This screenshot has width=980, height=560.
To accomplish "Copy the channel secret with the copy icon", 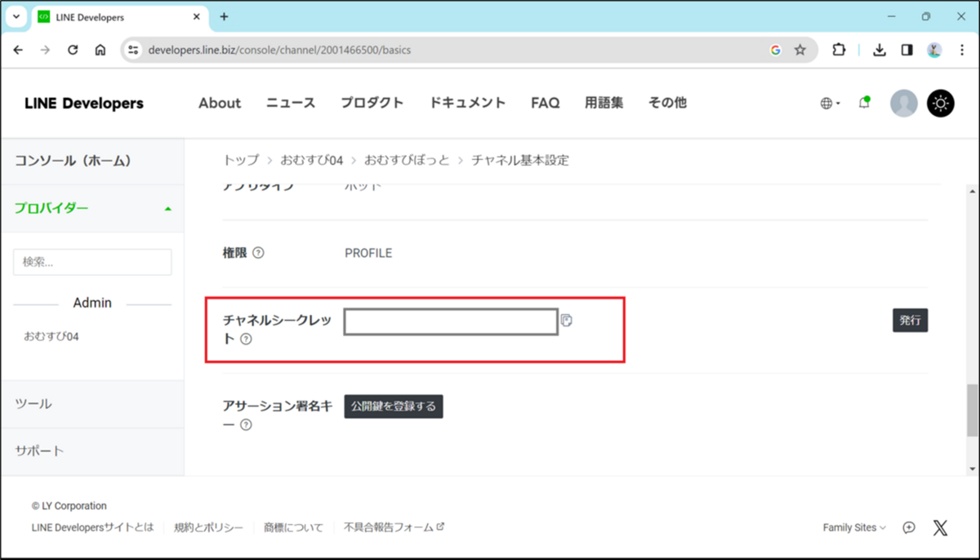I will 567,321.
